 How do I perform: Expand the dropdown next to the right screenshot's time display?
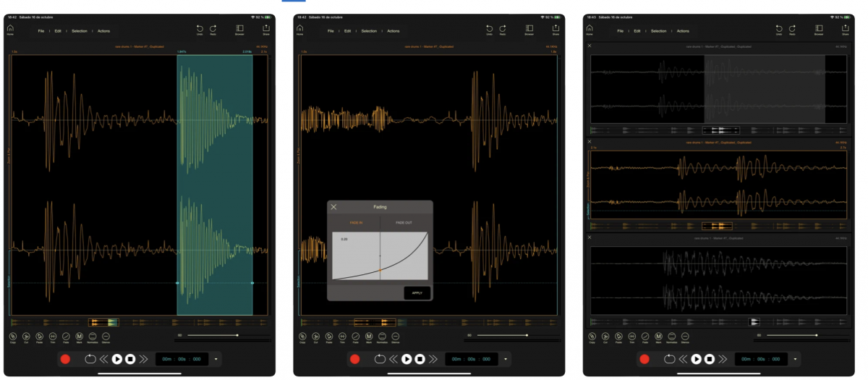795,359
